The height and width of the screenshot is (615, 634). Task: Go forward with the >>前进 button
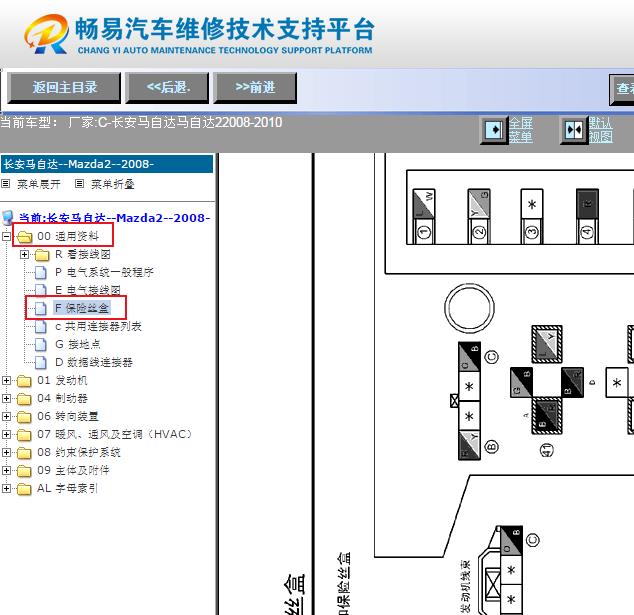(255, 87)
